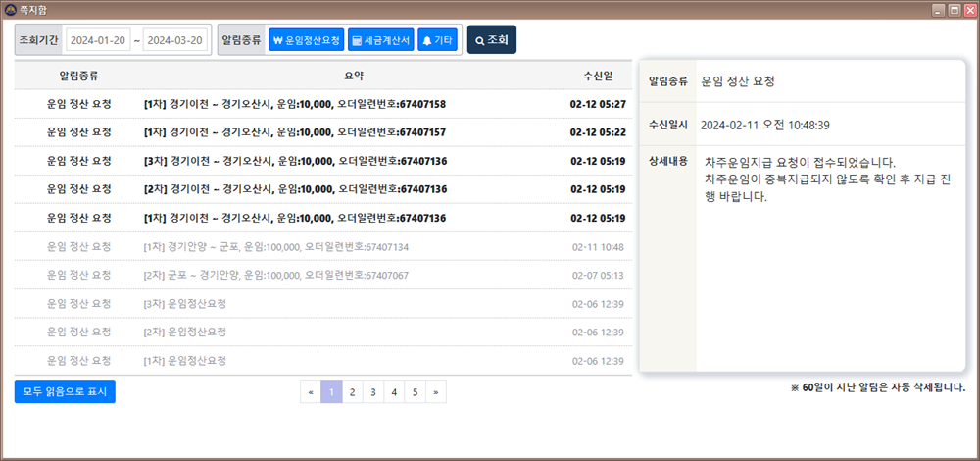Jump to page 5 in pagination

415,392
